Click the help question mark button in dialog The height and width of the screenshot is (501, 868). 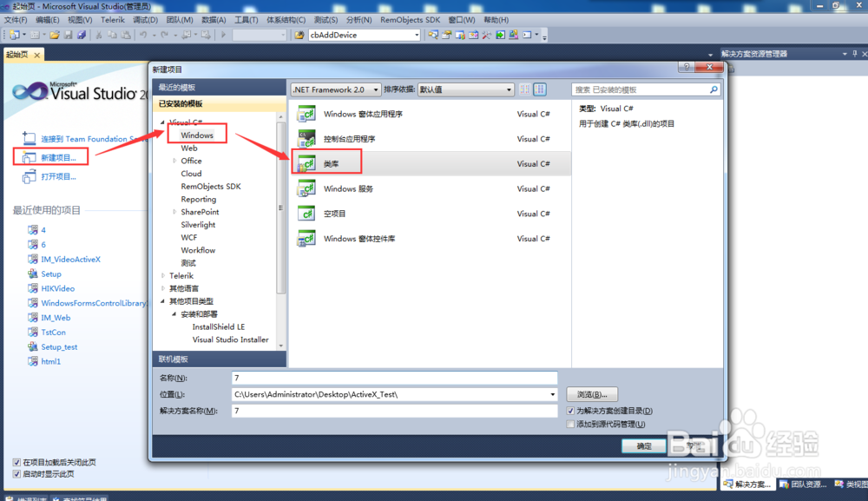[x=687, y=67]
